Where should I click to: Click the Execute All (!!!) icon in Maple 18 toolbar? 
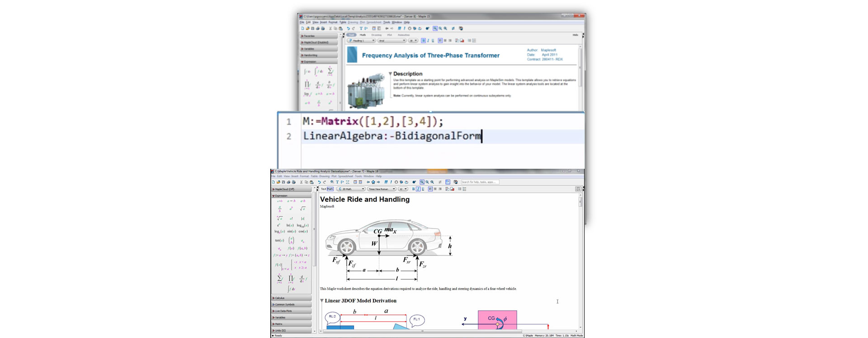(x=386, y=182)
